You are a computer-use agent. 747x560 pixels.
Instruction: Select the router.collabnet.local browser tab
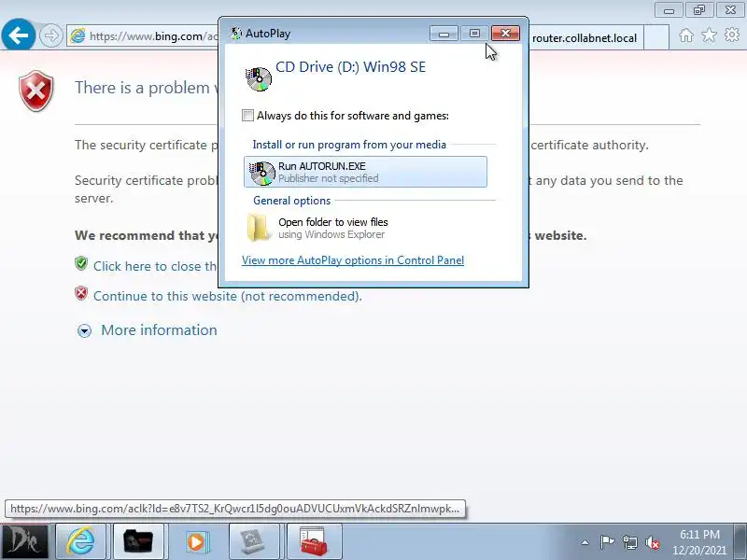(585, 37)
